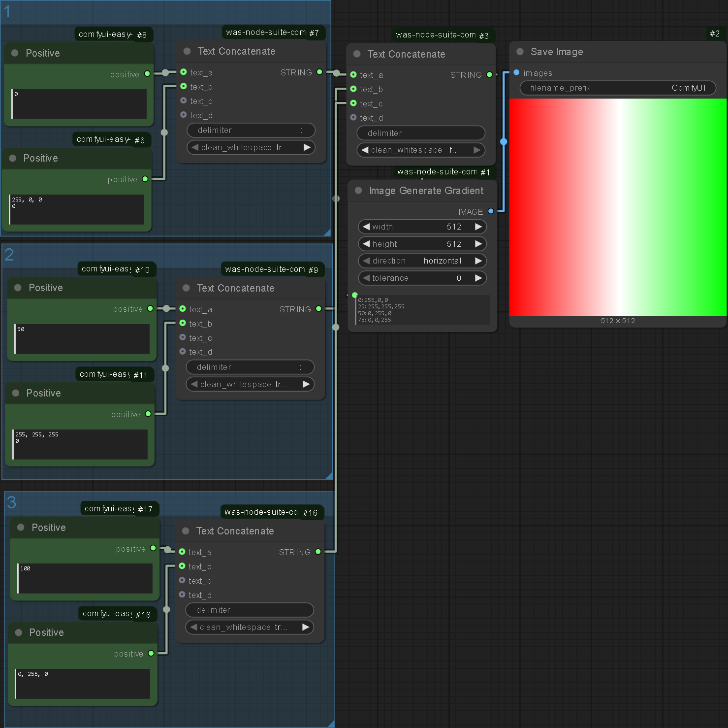
Task: Increase width value with right arrow
Action: pyautogui.click(x=478, y=227)
